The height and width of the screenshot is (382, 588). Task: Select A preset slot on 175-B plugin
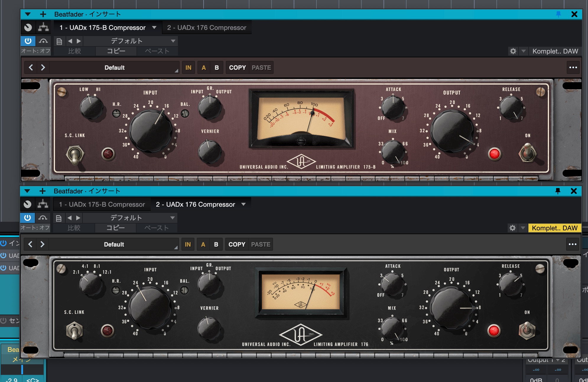(x=204, y=67)
